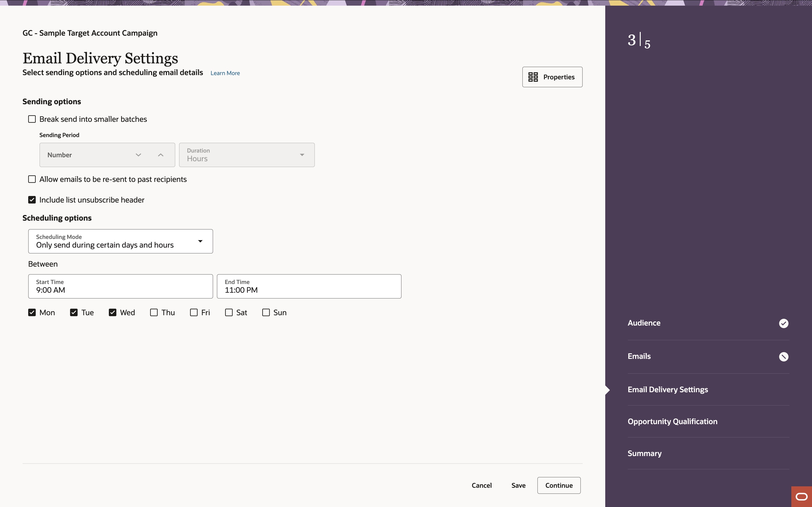Open the Properties panel
This screenshot has height=507, width=812.
coord(552,77)
